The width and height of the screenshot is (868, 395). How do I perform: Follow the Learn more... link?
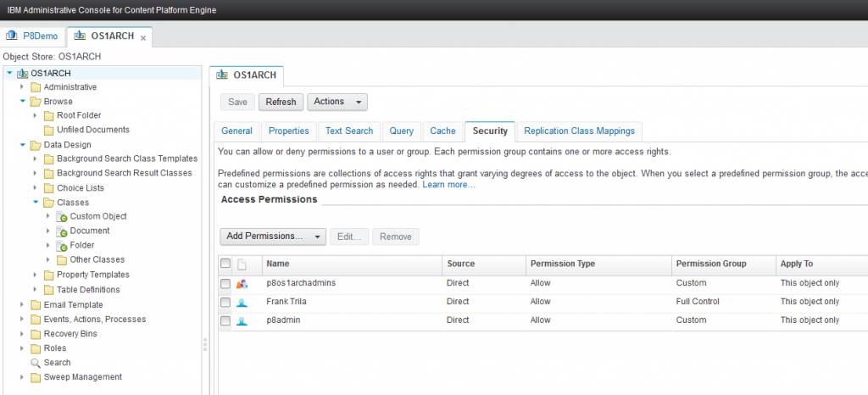448,184
